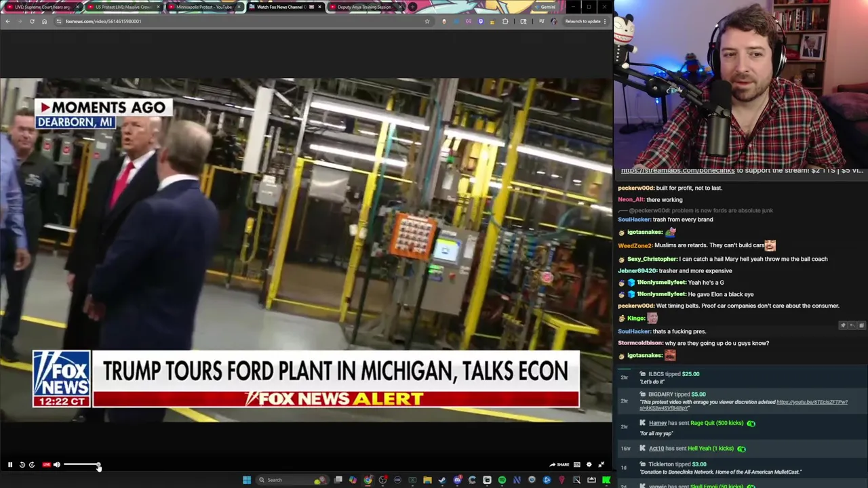Toggle closed captions on the video player

coord(577,465)
